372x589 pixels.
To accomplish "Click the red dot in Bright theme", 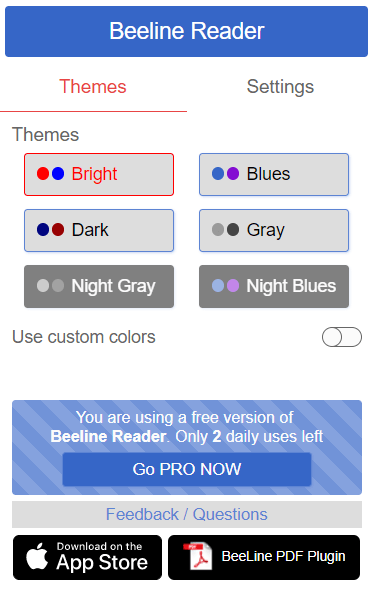I will click(x=43, y=174).
